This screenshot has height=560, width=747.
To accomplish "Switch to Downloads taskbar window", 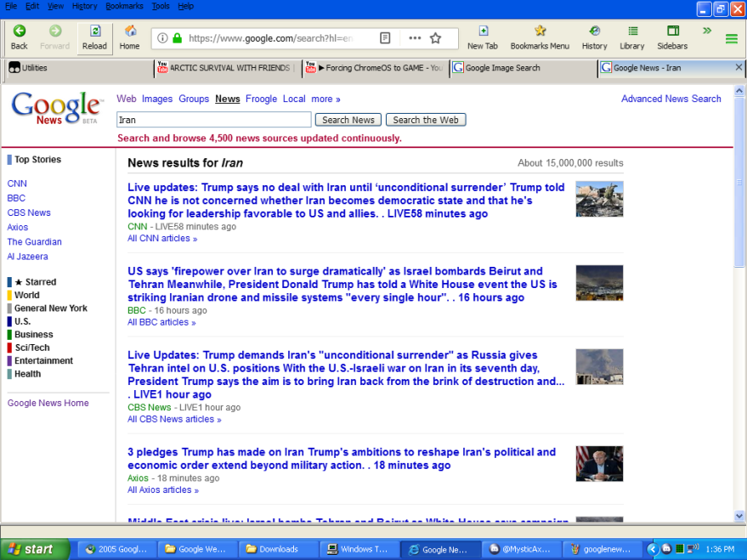I will (278, 549).
